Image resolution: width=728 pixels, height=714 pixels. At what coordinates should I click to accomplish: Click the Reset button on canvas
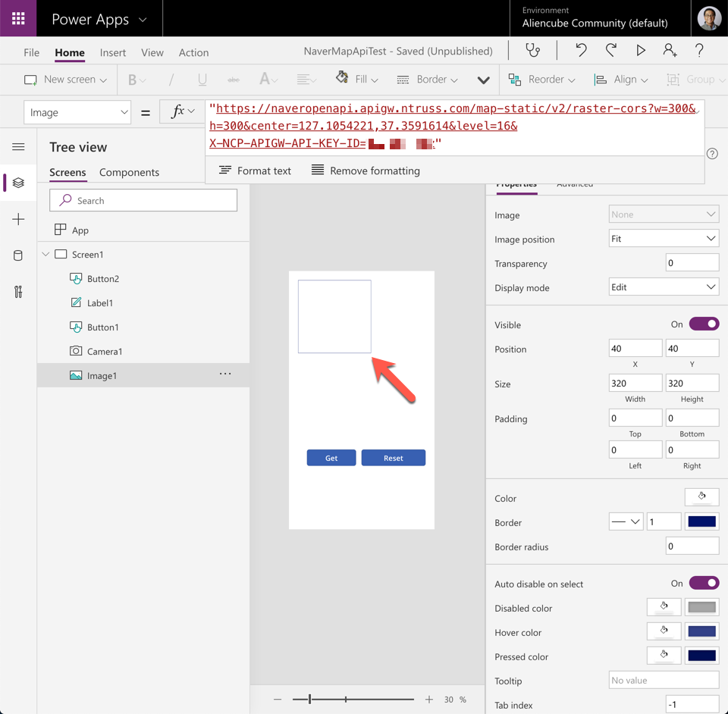coord(394,458)
